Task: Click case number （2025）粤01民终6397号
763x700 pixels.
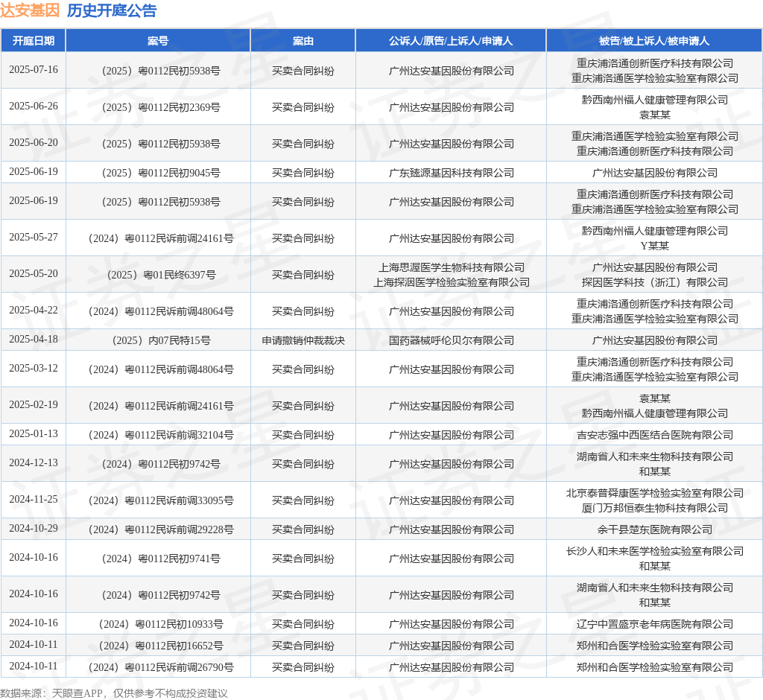Action: (x=158, y=275)
